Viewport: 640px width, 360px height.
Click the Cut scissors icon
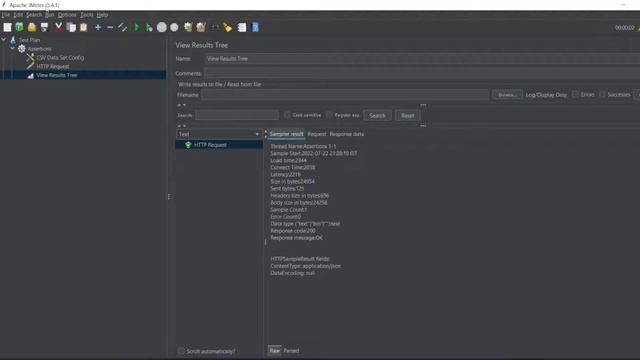58,27
